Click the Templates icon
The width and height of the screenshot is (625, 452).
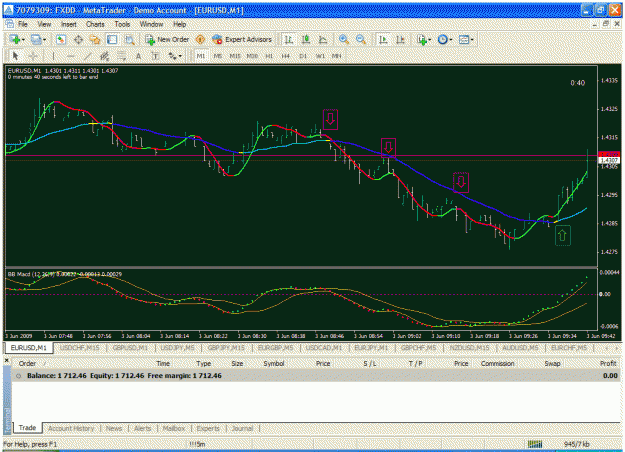(x=464, y=39)
